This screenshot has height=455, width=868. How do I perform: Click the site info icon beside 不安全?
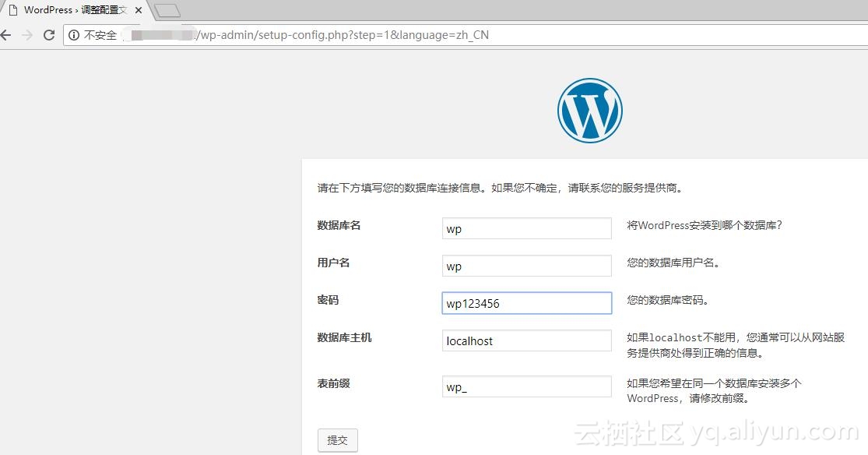tap(74, 35)
